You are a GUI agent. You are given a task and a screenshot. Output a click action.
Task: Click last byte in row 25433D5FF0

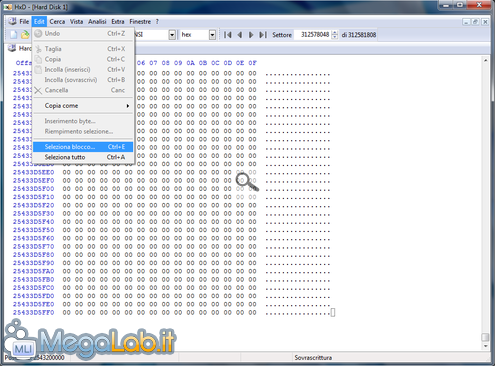click(252, 313)
